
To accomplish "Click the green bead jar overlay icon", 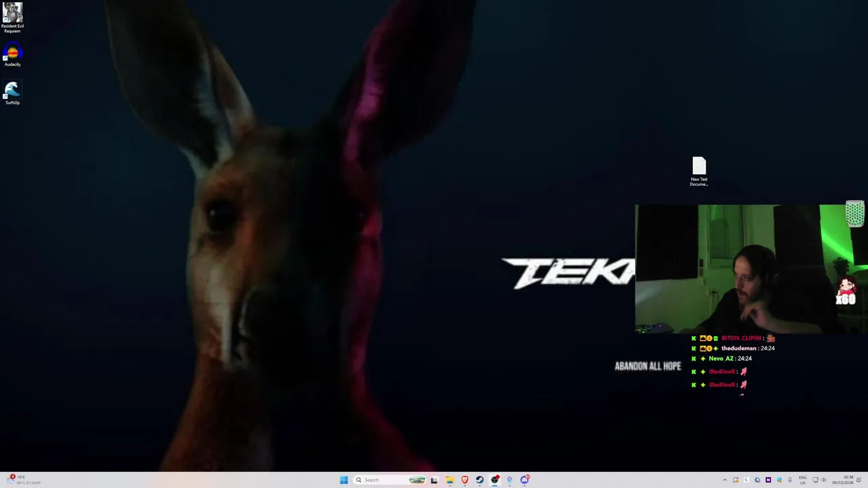I will [854, 213].
